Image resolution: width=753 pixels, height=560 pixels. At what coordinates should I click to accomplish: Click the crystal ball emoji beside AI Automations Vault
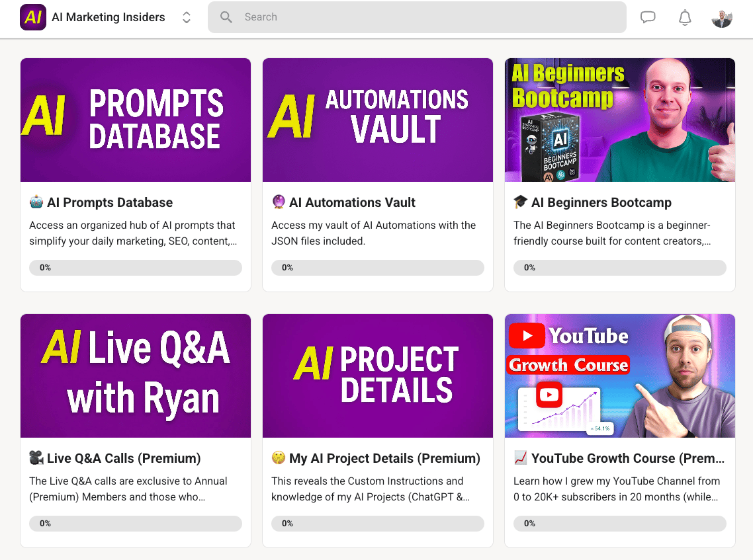279,202
